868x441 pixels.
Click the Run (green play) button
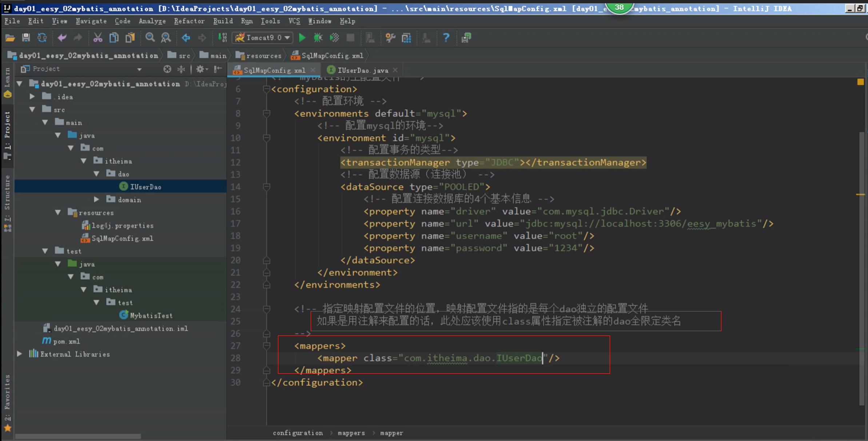pos(302,37)
